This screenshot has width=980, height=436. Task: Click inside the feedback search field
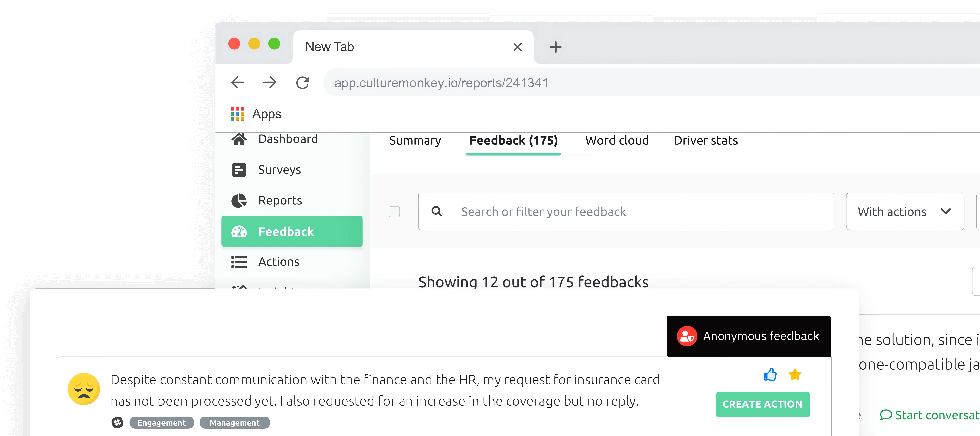point(571,212)
